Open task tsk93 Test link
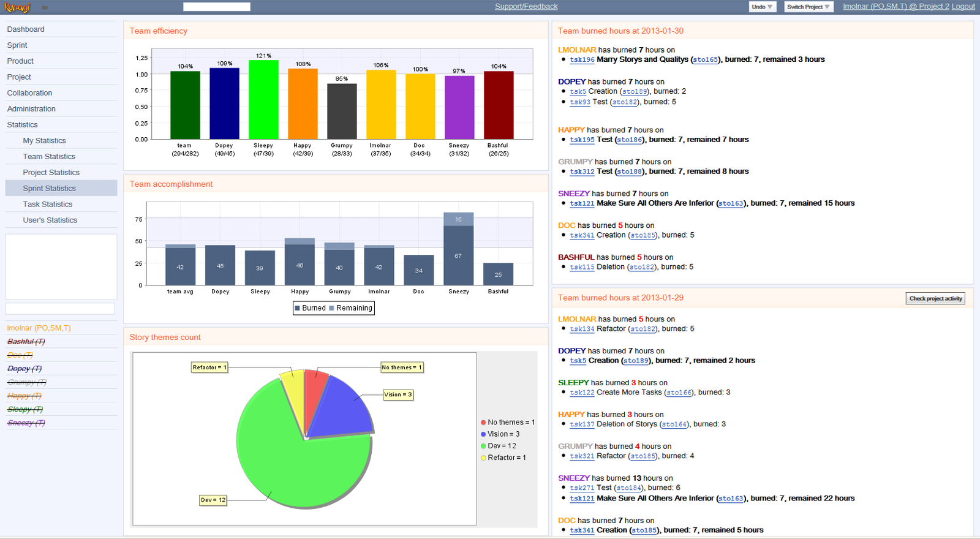The width and height of the screenshot is (980, 539). (580, 102)
